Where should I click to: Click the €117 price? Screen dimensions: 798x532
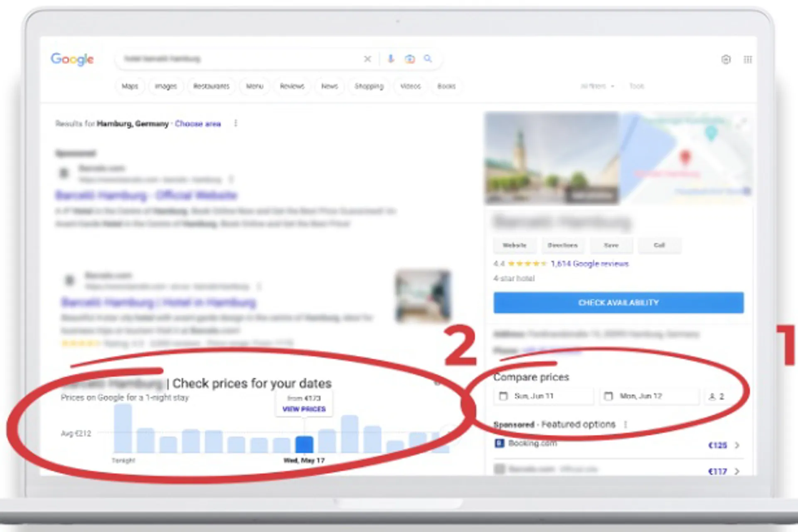pyautogui.click(x=717, y=471)
